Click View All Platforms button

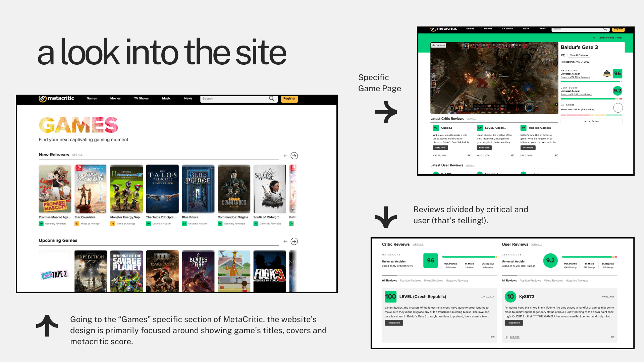coord(579,55)
